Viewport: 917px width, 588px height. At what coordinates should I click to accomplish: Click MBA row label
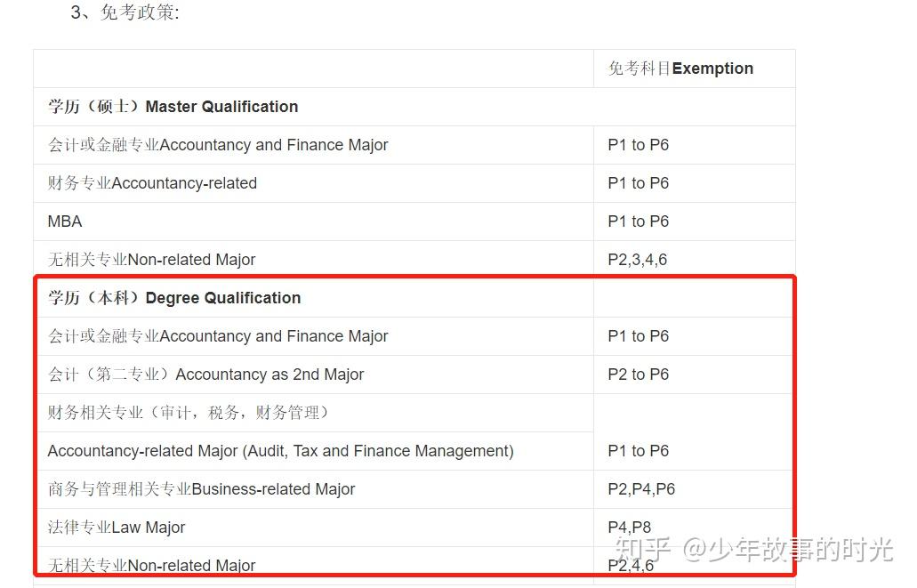65,222
